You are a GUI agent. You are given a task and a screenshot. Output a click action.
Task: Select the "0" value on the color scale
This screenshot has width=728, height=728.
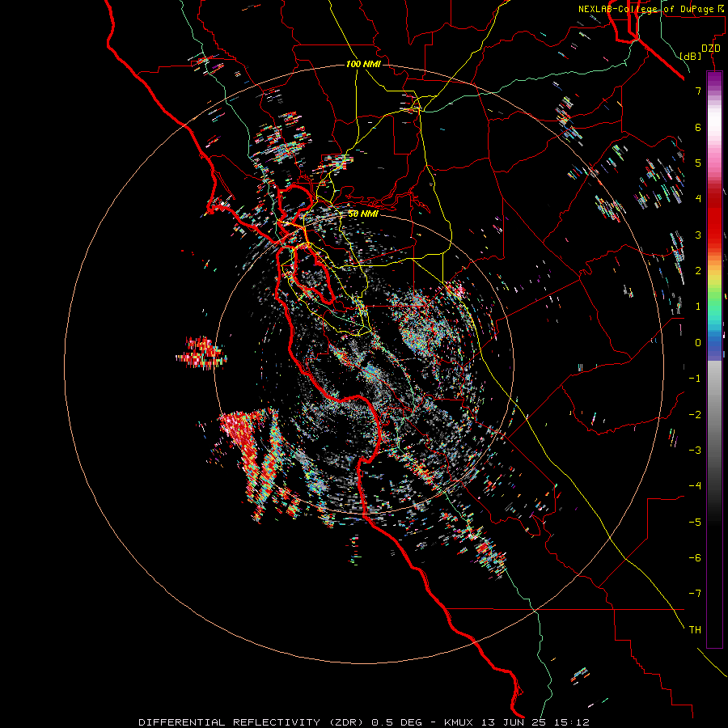coord(698,343)
